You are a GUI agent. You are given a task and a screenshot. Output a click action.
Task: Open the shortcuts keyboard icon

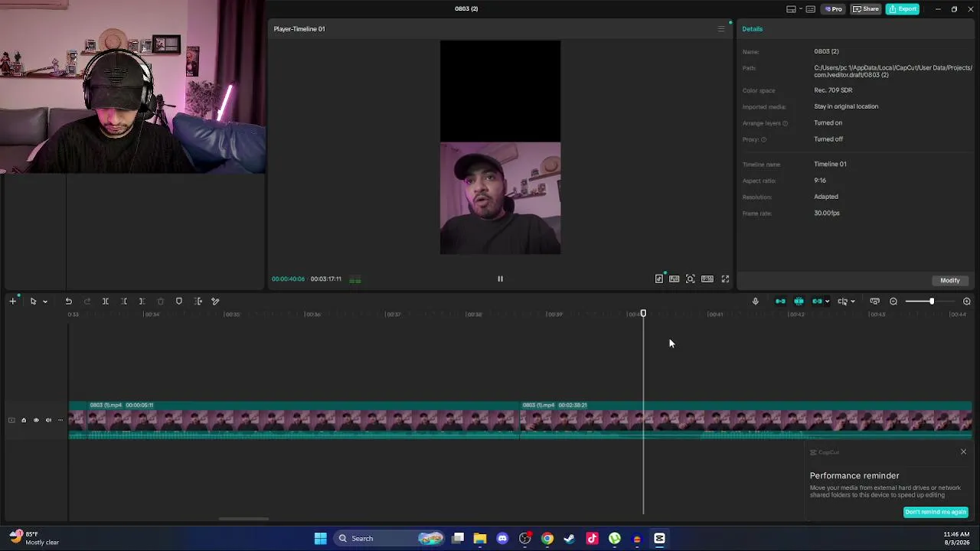point(811,9)
